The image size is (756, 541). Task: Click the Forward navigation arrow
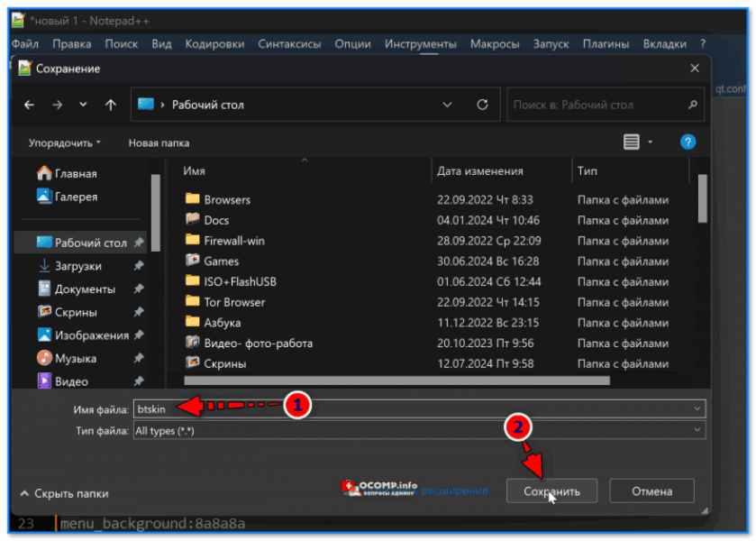pyautogui.click(x=57, y=105)
